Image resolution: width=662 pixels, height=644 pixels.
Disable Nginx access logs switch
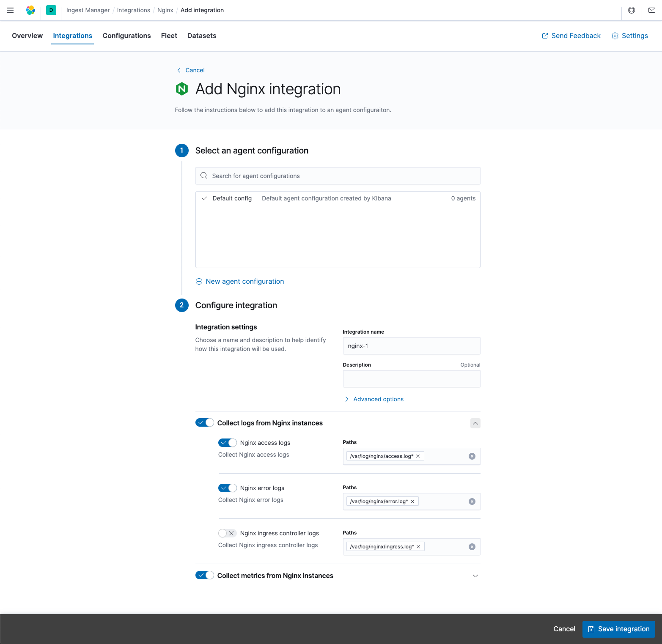tap(228, 443)
